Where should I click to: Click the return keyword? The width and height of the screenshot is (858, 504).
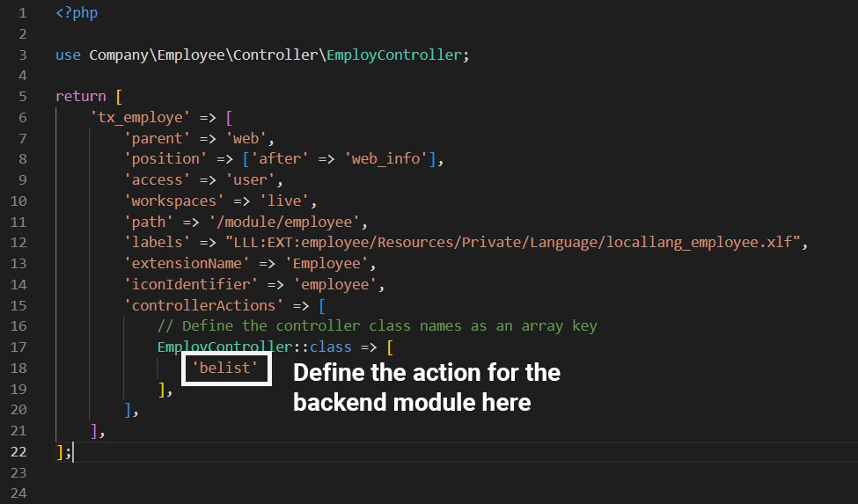pyautogui.click(x=80, y=96)
